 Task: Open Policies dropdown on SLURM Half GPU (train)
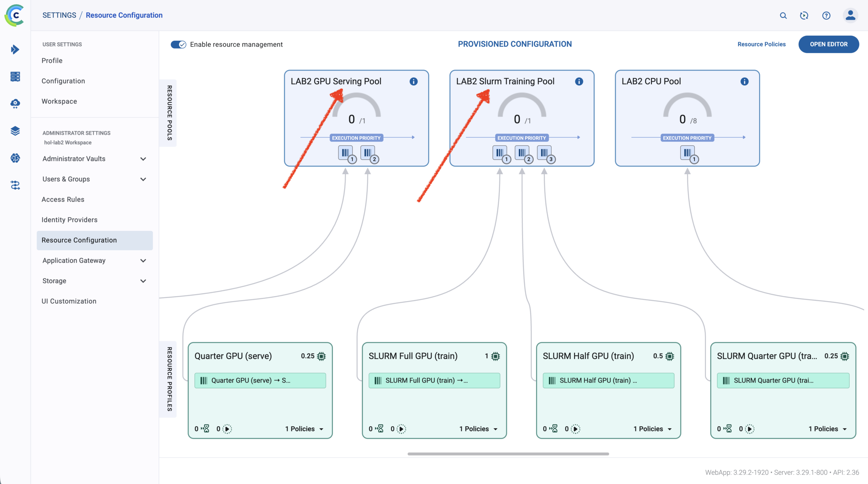[x=652, y=429]
